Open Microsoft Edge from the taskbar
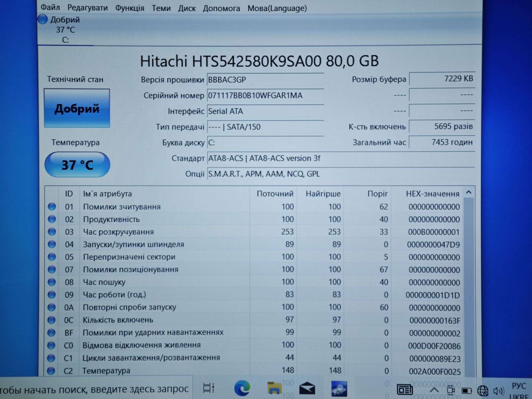Screen dimensions: 532x399 [242, 388]
